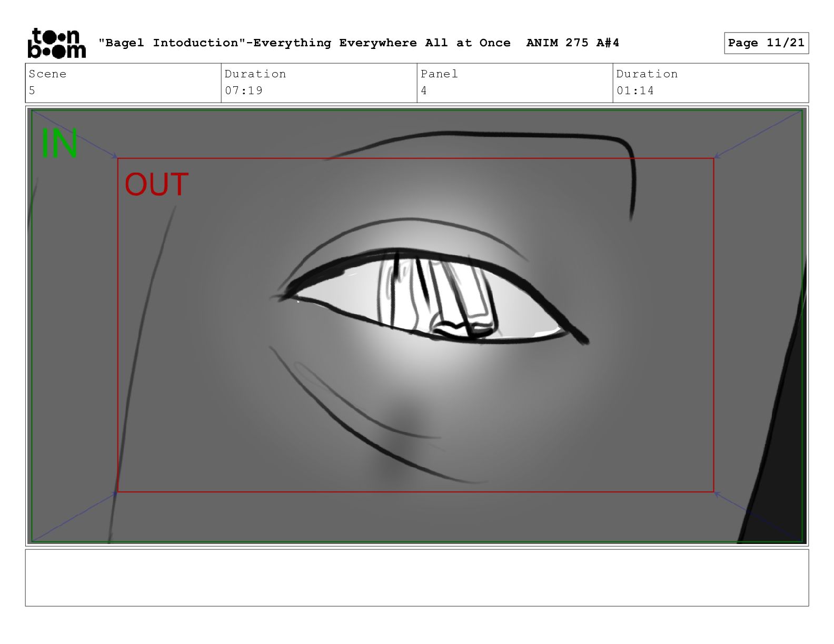
Task: Click the Toon Boom logo
Action: 56,43
